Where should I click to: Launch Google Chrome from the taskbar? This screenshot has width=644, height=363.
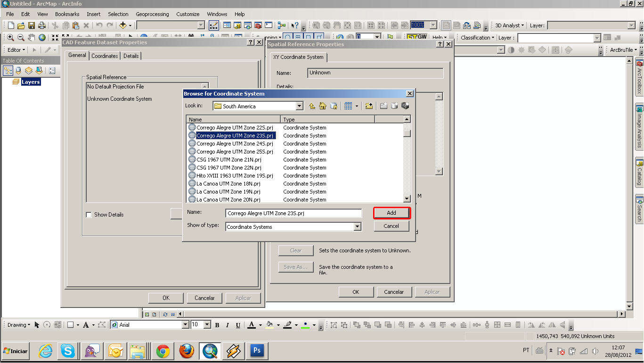[x=163, y=351]
